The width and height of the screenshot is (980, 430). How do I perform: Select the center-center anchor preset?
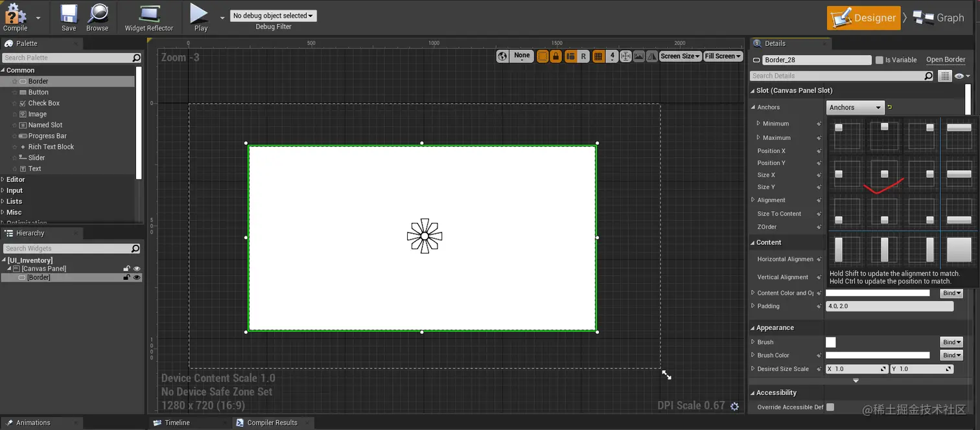[x=885, y=174]
